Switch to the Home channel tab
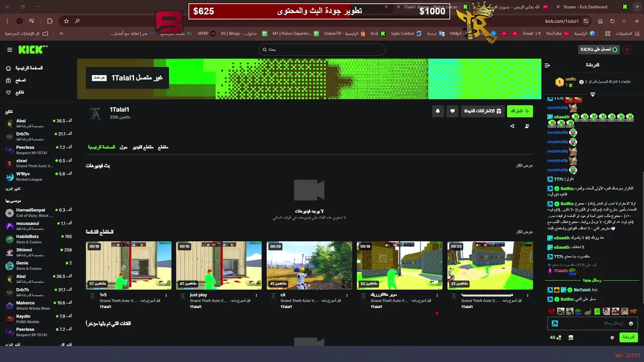644x362 pixels. click(x=101, y=147)
